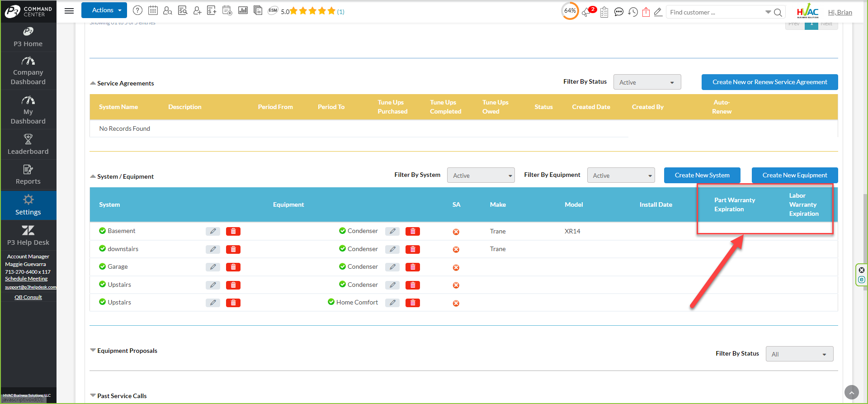This screenshot has width=868, height=404.
Task: Expand the Equipment Proposals section
Action: pos(93,350)
